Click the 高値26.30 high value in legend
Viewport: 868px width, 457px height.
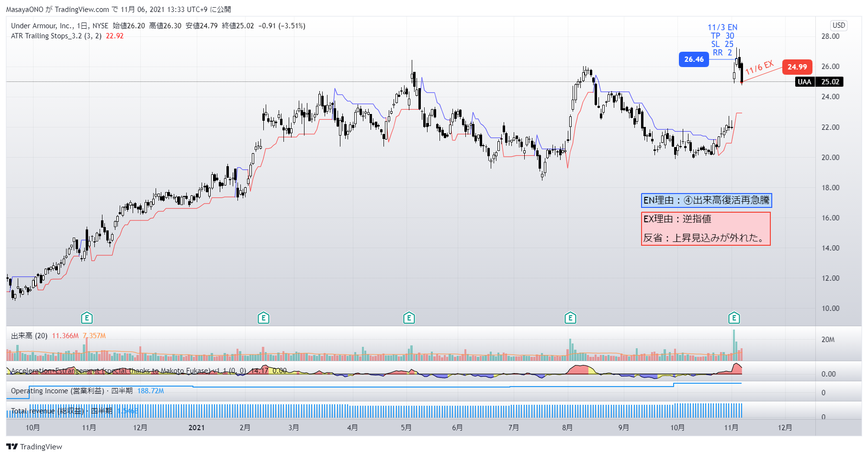[165, 26]
